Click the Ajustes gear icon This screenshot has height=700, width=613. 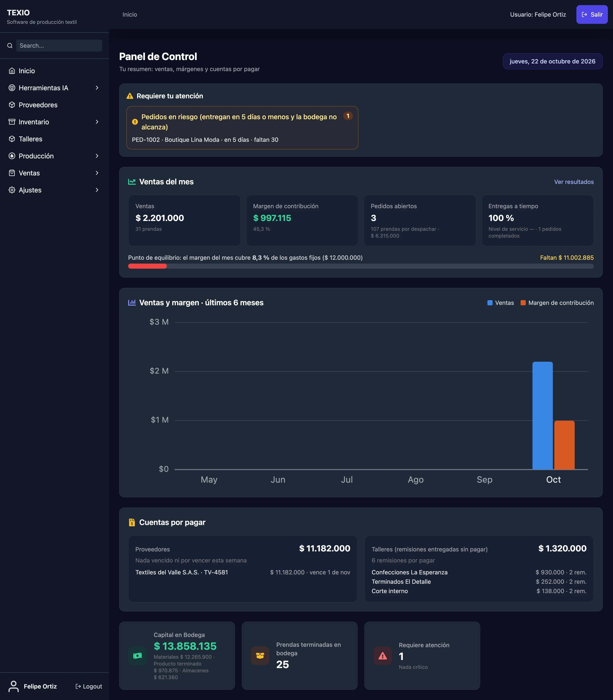pos(12,190)
